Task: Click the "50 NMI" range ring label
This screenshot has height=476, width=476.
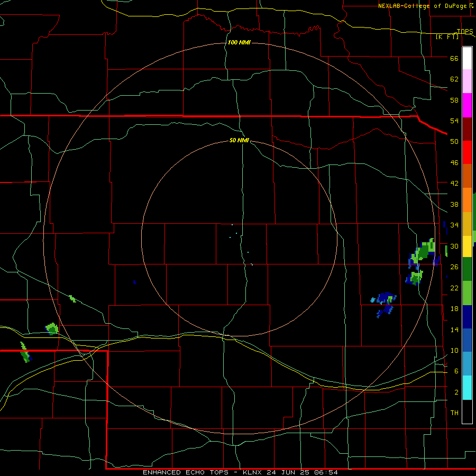Action: tap(239, 140)
